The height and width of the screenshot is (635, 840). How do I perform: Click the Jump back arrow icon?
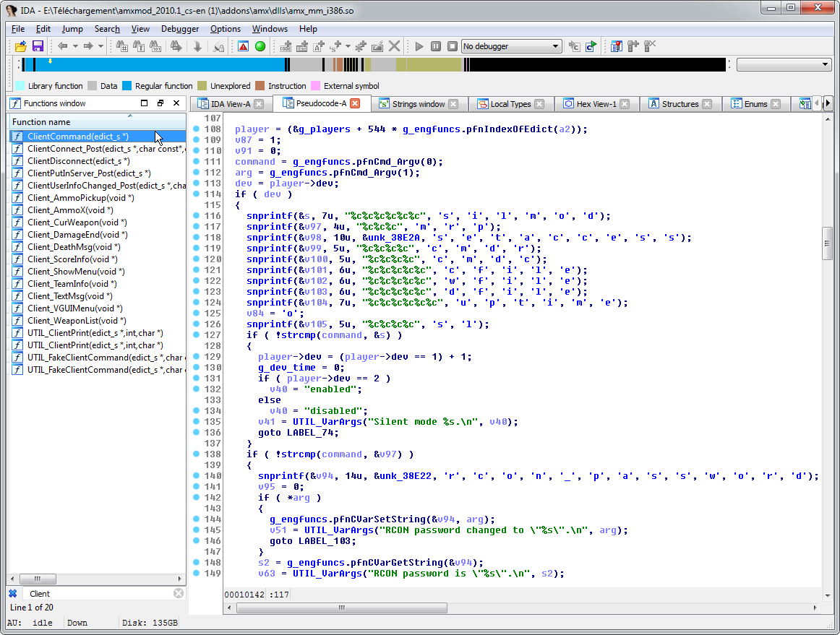(63, 46)
